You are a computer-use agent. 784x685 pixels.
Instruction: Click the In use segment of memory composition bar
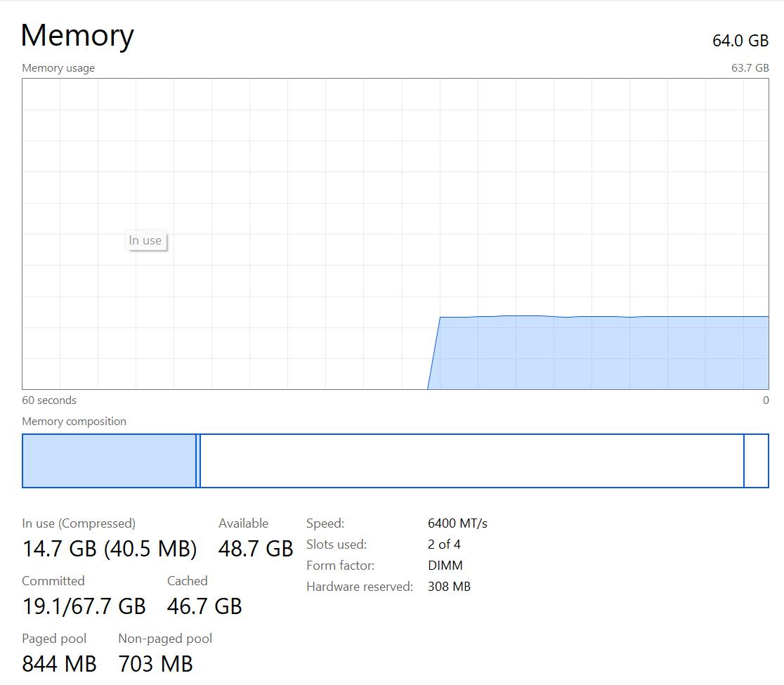pos(109,461)
